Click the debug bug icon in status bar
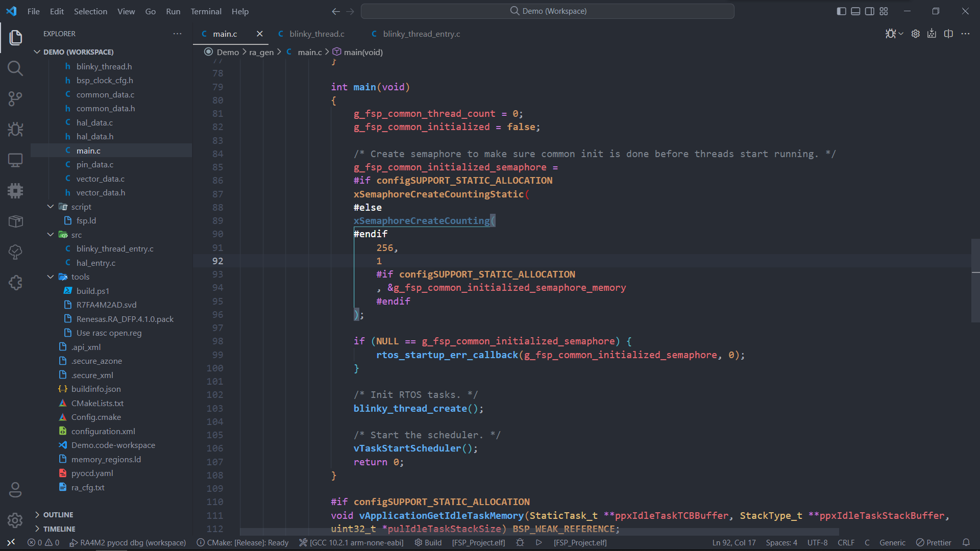The width and height of the screenshot is (980, 551). tap(520, 542)
